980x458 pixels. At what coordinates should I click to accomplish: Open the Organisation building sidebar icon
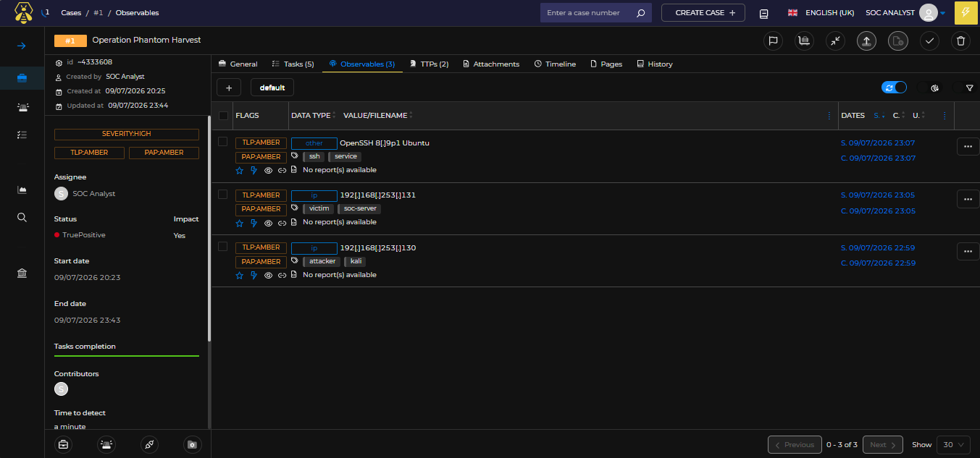coord(22,273)
